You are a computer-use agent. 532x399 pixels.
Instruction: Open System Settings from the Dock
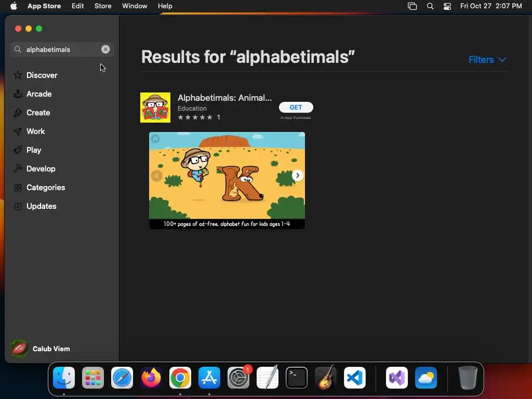pyautogui.click(x=238, y=378)
